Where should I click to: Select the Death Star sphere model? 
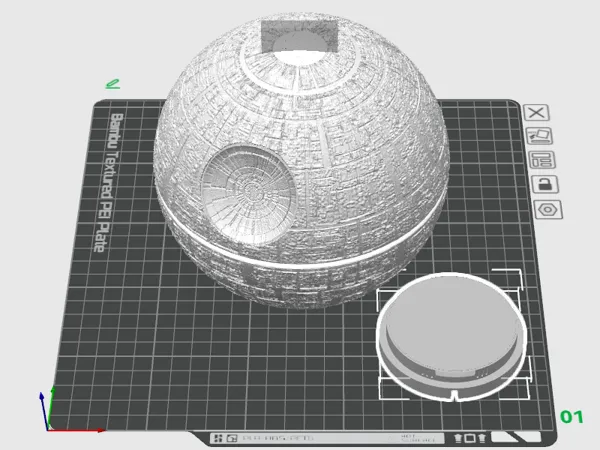click(x=302, y=161)
